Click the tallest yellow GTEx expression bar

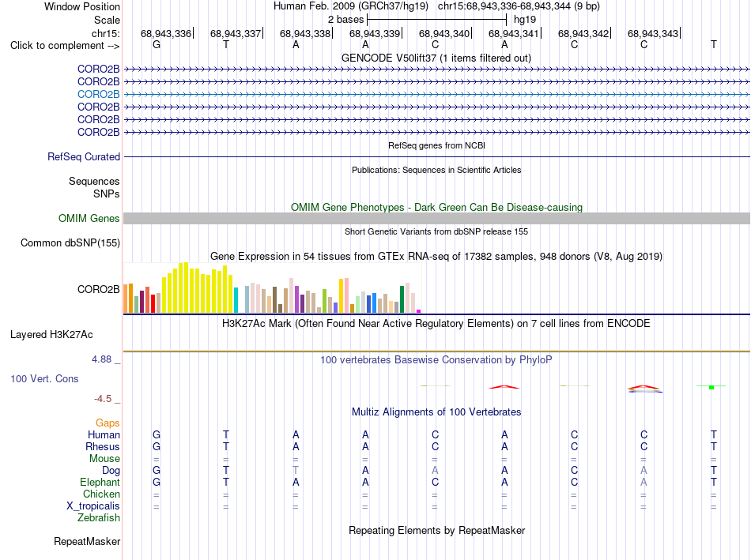pos(187,288)
